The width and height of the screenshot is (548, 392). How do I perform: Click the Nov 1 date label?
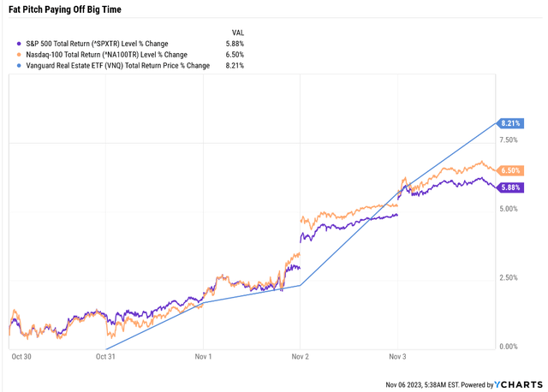[x=203, y=355]
